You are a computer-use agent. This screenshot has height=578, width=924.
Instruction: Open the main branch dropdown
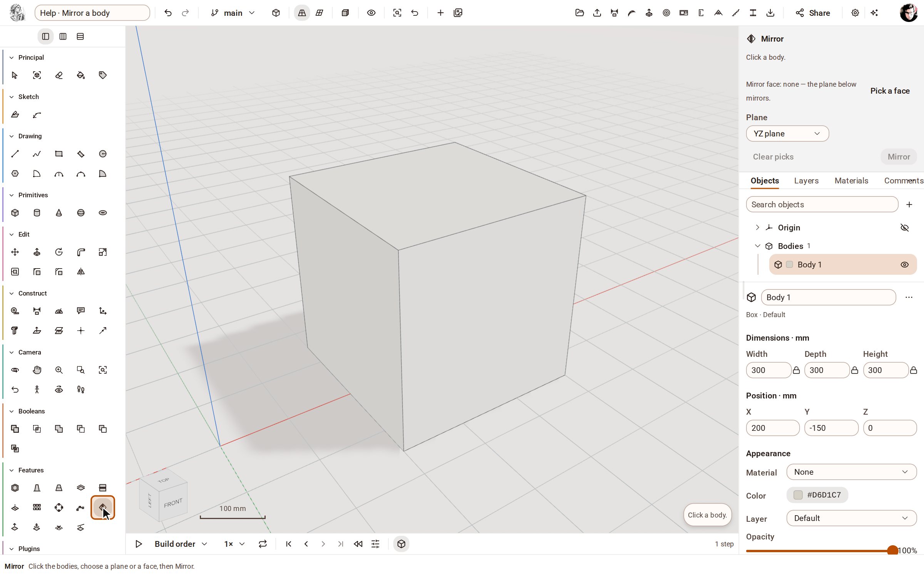click(233, 13)
